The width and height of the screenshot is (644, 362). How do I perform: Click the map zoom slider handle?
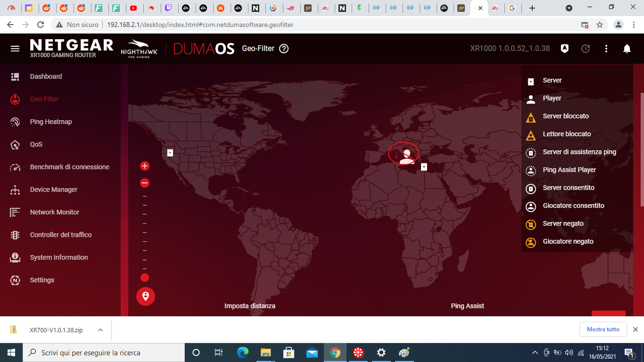(x=145, y=278)
